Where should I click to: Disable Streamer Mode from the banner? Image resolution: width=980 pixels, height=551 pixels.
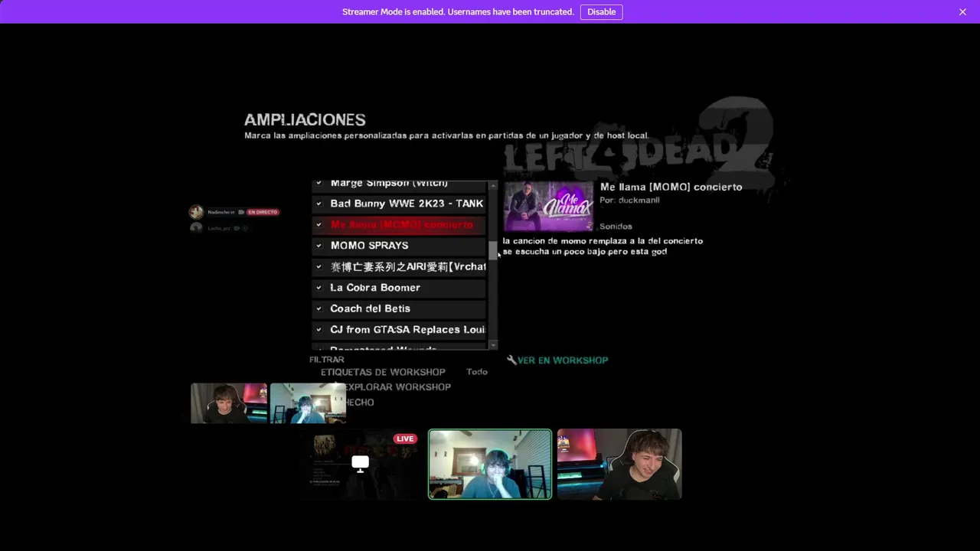coord(601,11)
